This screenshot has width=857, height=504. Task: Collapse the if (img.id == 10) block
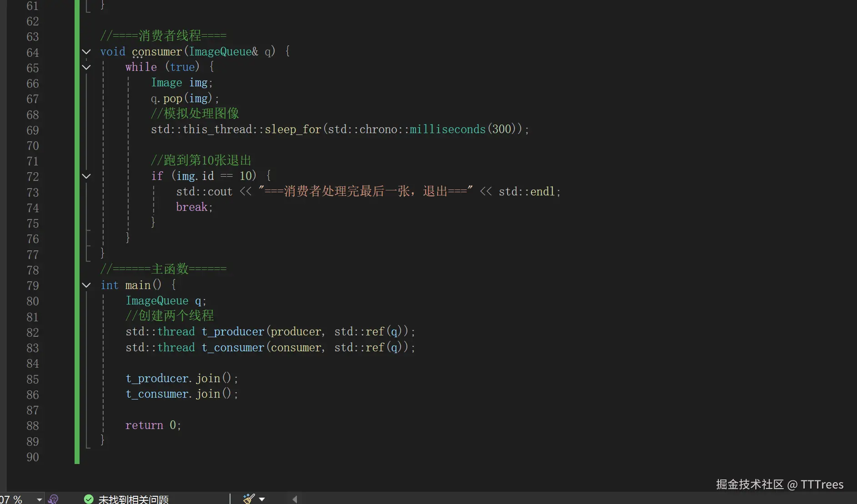[86, 176]
